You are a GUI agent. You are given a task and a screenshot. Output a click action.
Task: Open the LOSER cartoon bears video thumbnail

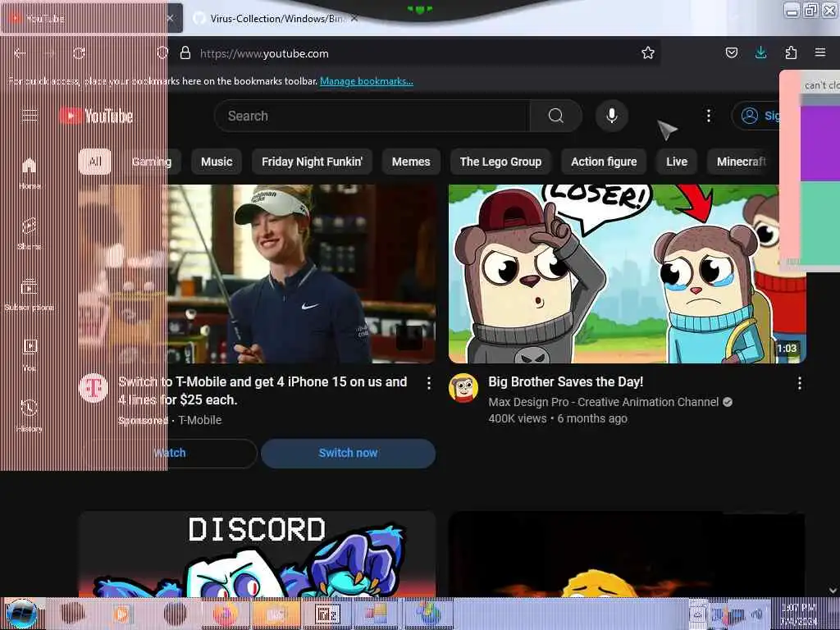point(628,274)
